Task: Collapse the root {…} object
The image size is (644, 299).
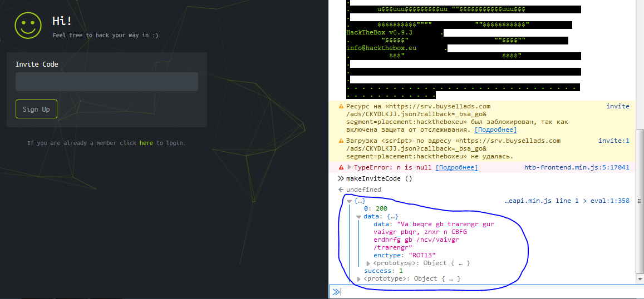Action: pos(349,201)
